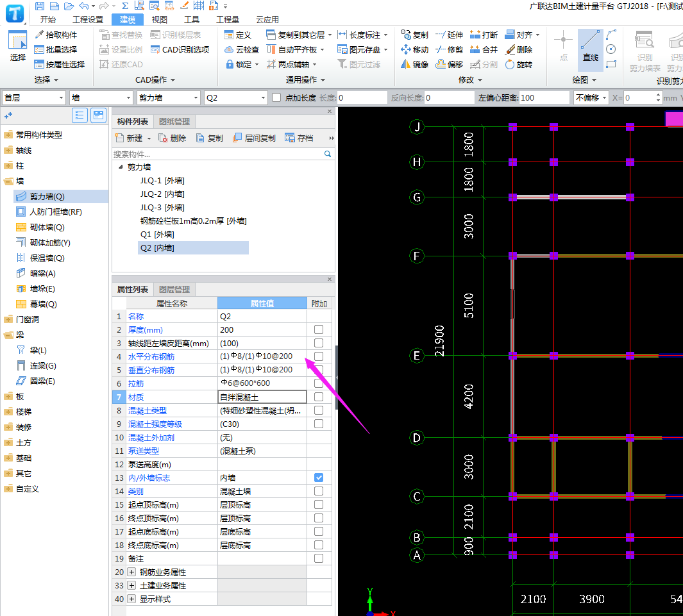This screenshot has height=616, width=683.
Task: Use the 延伸 extend tool
Action: coord(449,35)
